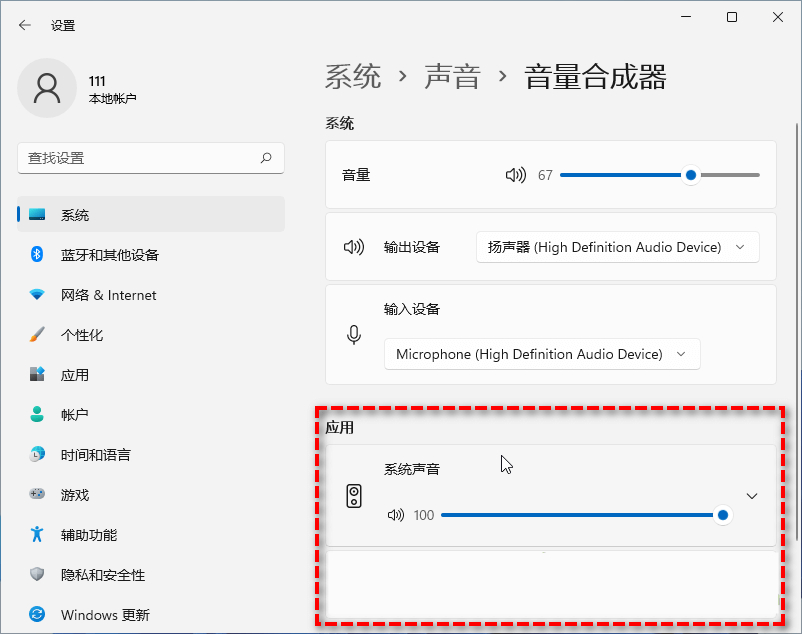Open the 输入设备 Microphone dropdown
Image resolution: width=802 pixels, height=634 pixels.
[541, 354]
